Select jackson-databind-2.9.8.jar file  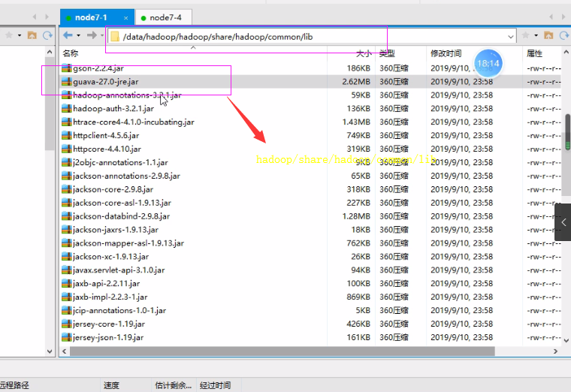point(121,216)
